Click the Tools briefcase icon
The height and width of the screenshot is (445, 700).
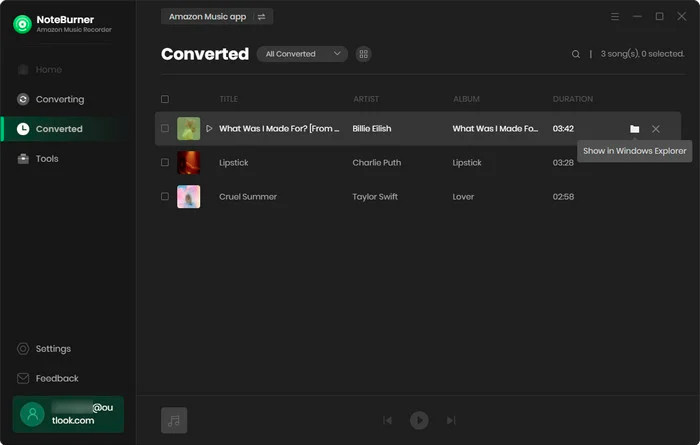tap(23, 158)
